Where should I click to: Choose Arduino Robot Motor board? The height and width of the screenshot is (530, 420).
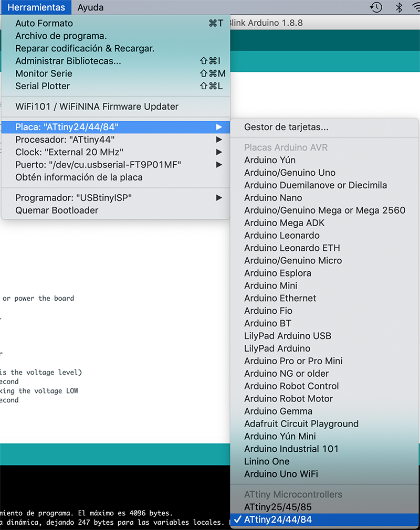324,398
